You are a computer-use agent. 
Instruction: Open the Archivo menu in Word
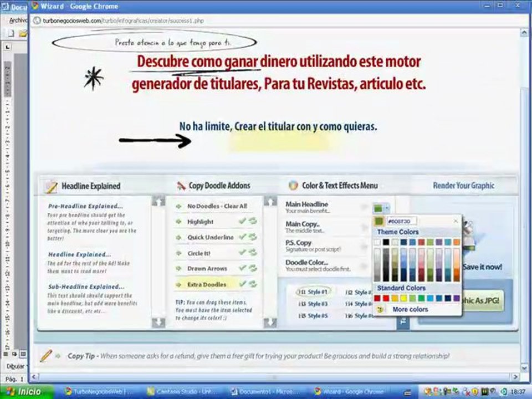[18, 21]
